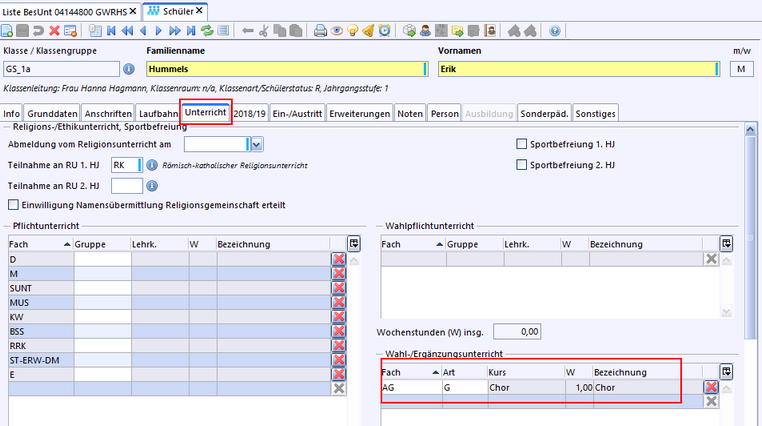Click the Klasse field GS_1a
Image resolution: width=762 pixels, height=426 pixels.
61,69
